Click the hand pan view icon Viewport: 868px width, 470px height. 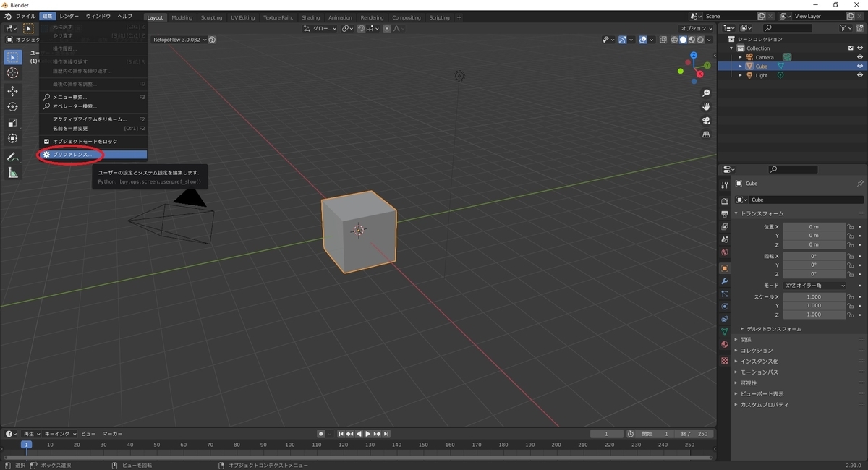707,107
